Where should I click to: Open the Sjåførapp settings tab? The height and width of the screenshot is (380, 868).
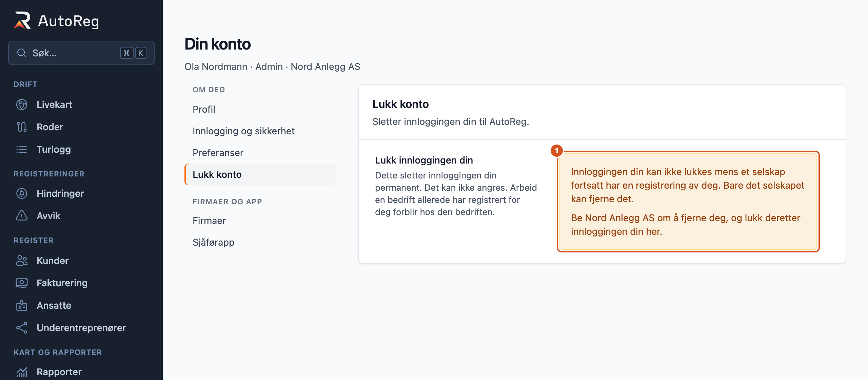[x=260, y=242]
